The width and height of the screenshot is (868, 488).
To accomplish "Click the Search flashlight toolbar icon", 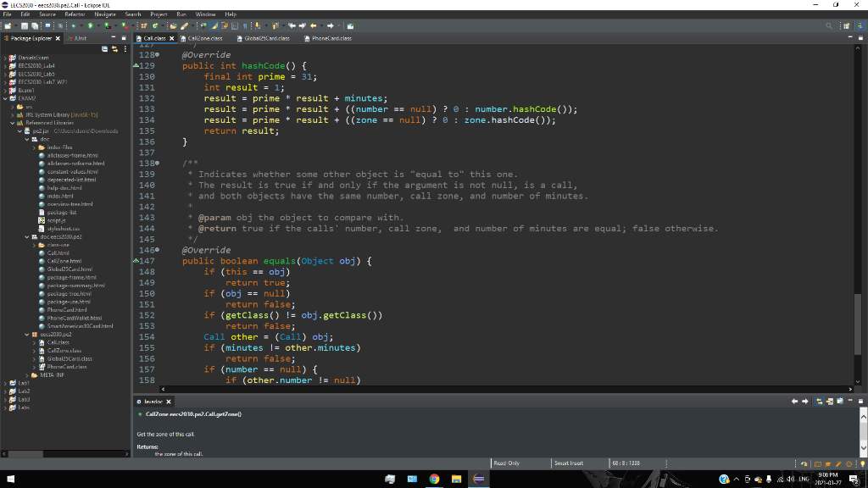I will 184,25.
